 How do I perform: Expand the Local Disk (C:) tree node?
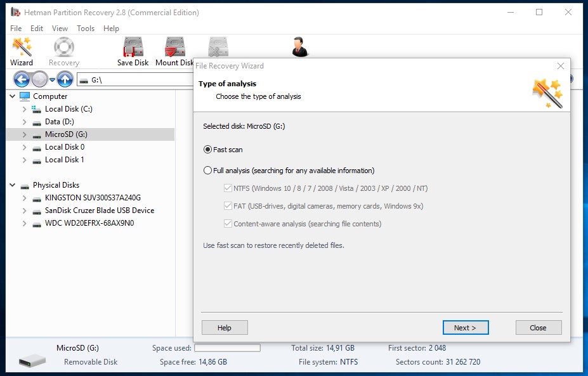coord(24,109)
